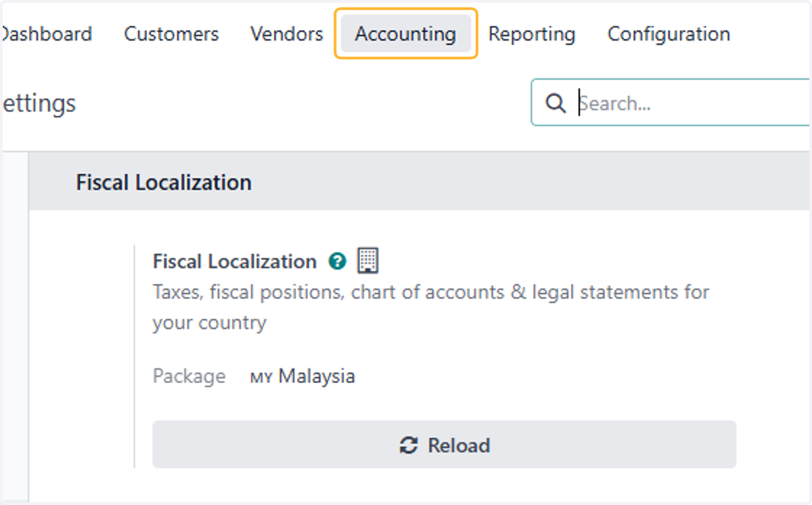Click the Fiscal Localization section header

(x=164, y=182)
